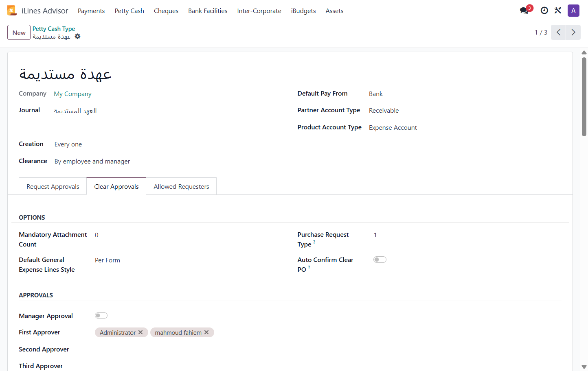The height and width of the screenshot is (371, 588).
Task: Click the 1 / 3 record pager counter
Action: click(x=541, y=33)
